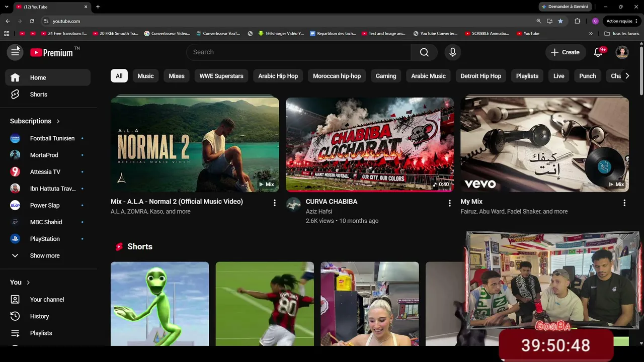Open the Chrome extensions puzzle icon
Image resolution: width=644 pixels, height=362 pixels.
click(x=577, y=21)
